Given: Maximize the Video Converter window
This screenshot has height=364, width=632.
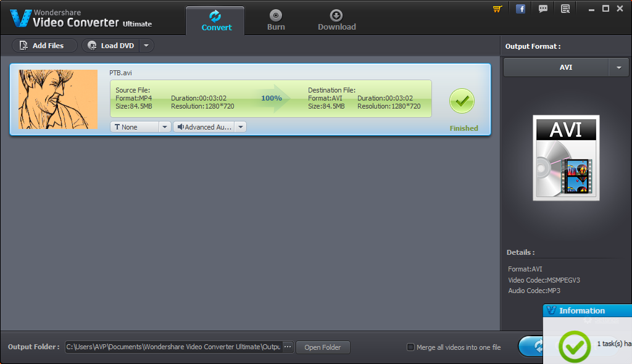Looking at the screenshot, I should (605, 9).
